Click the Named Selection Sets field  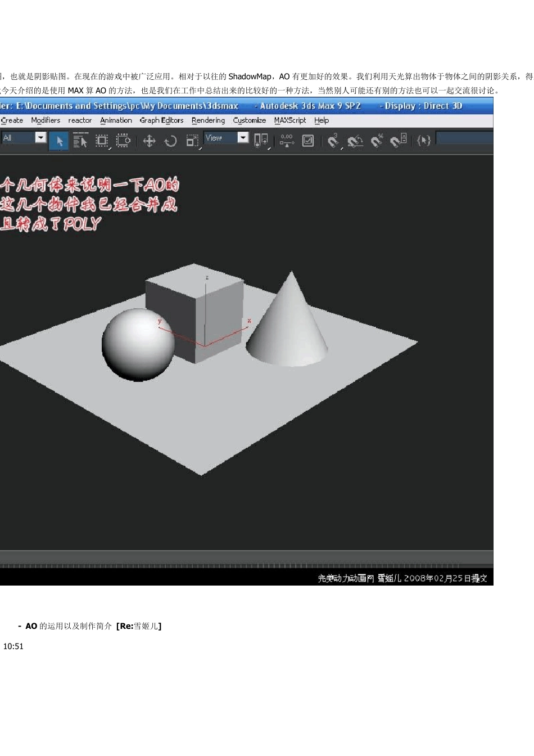[x=465, y=138]
